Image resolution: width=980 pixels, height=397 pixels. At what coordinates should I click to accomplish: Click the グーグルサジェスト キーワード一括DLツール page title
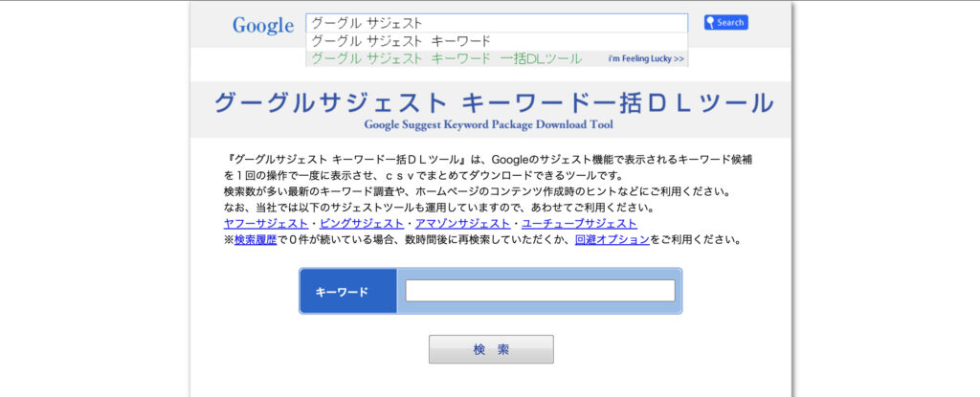494,102
